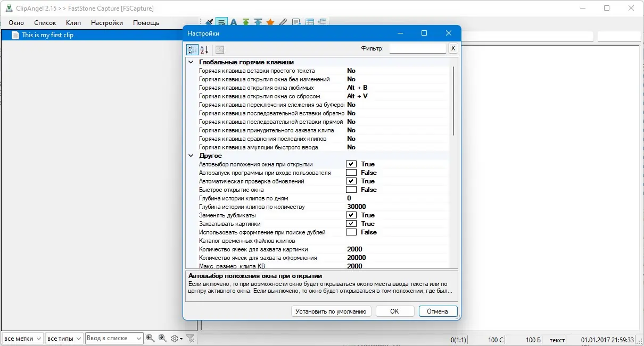Click the green up arrow toolbar icon

tap(246, 23)
